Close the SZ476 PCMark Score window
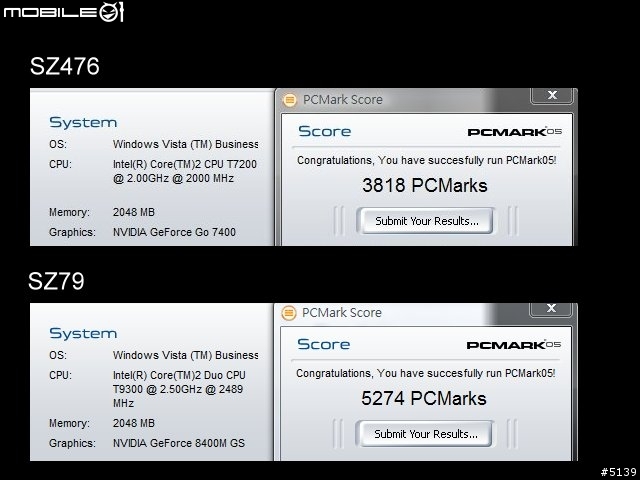 click(552, 96)
